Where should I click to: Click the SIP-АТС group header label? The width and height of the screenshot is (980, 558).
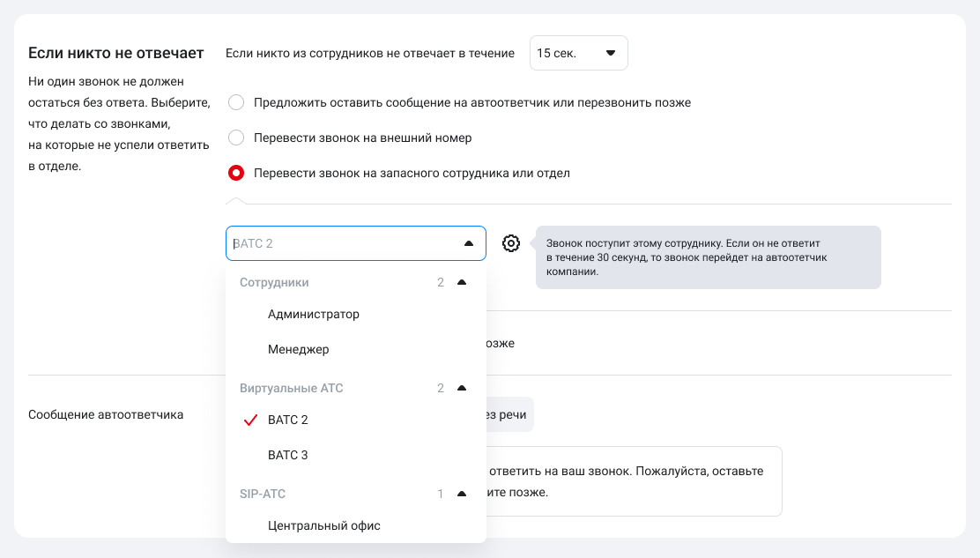point(263,494)
